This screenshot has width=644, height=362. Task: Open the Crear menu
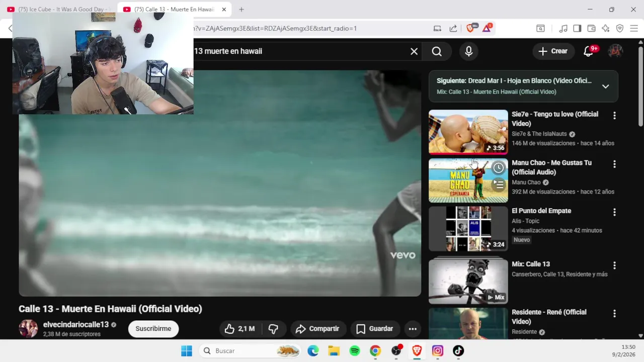(x=553, y=51)
